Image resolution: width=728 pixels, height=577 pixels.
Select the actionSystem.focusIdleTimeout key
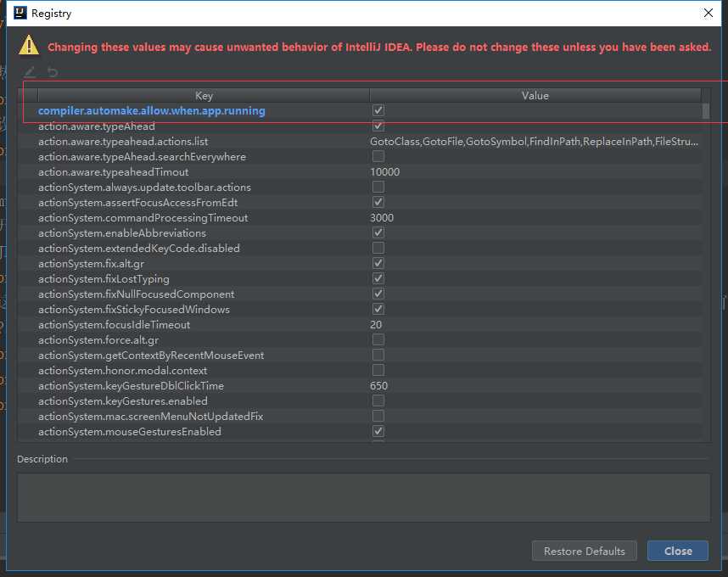tap(114, 325)
